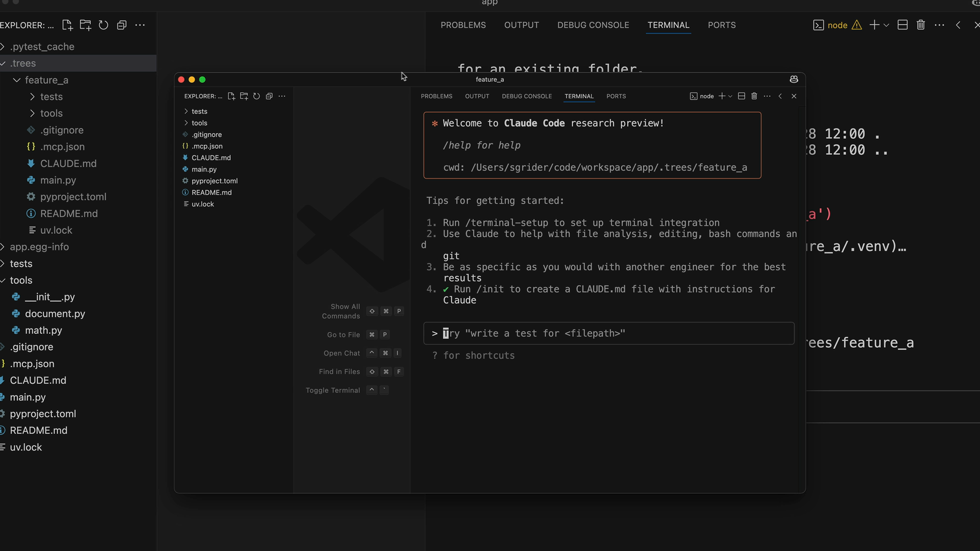Kill terminal with trash icon in back window
The image size is (980, 551).
(921, 25)
